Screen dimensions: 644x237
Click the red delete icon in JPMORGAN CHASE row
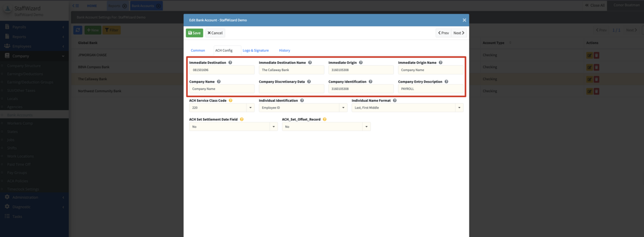[596, 55]
